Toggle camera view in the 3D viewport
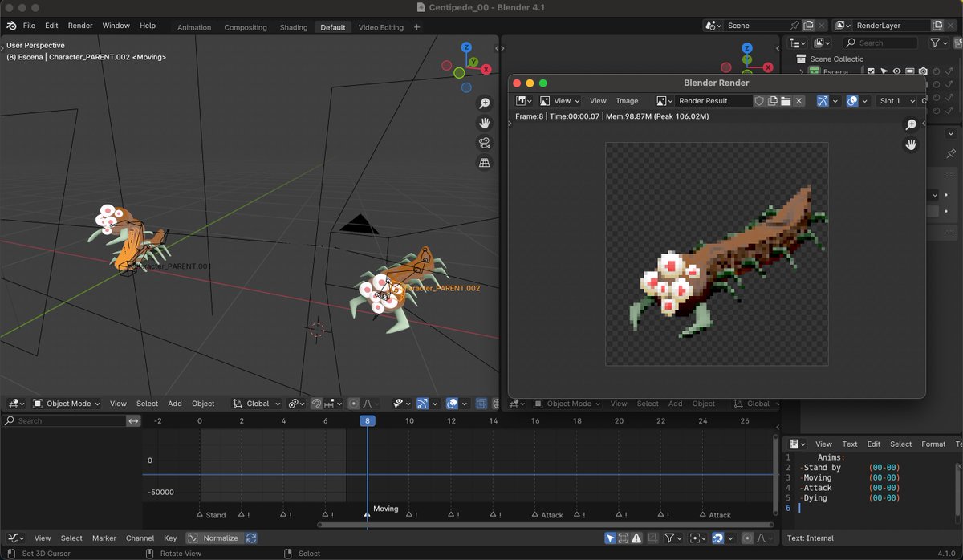This screenshot has width=963, height=560. click(485, 143)
